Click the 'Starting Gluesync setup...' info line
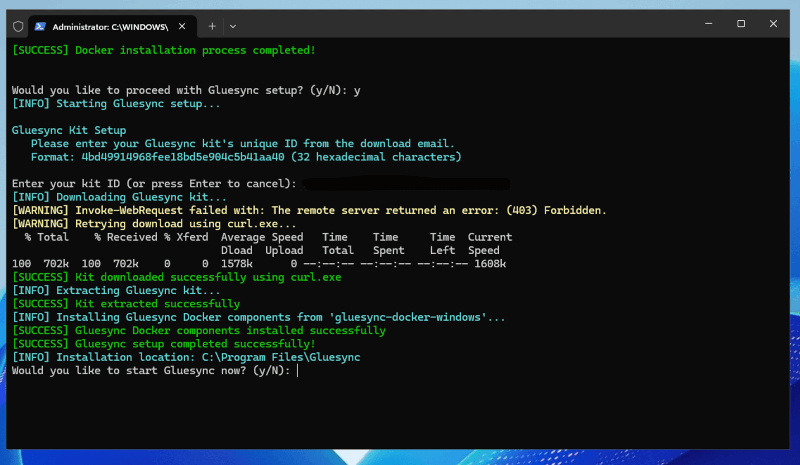800x465 pixels. coord(116,104)
